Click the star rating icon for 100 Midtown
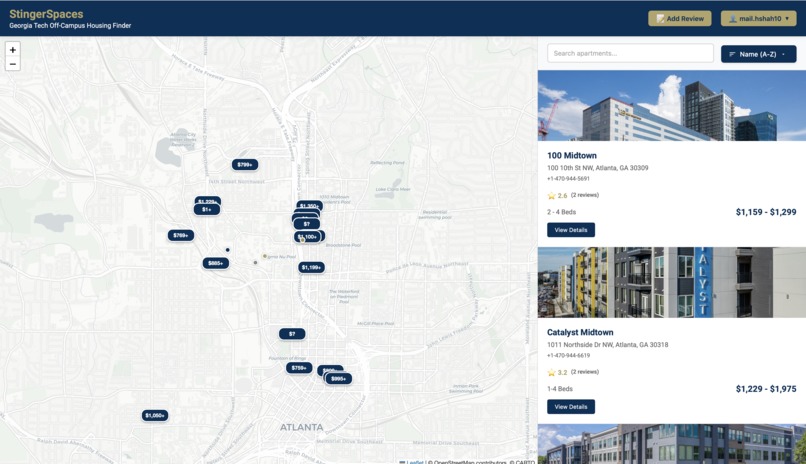Viewport: 806px width, 464px height. 552,196
